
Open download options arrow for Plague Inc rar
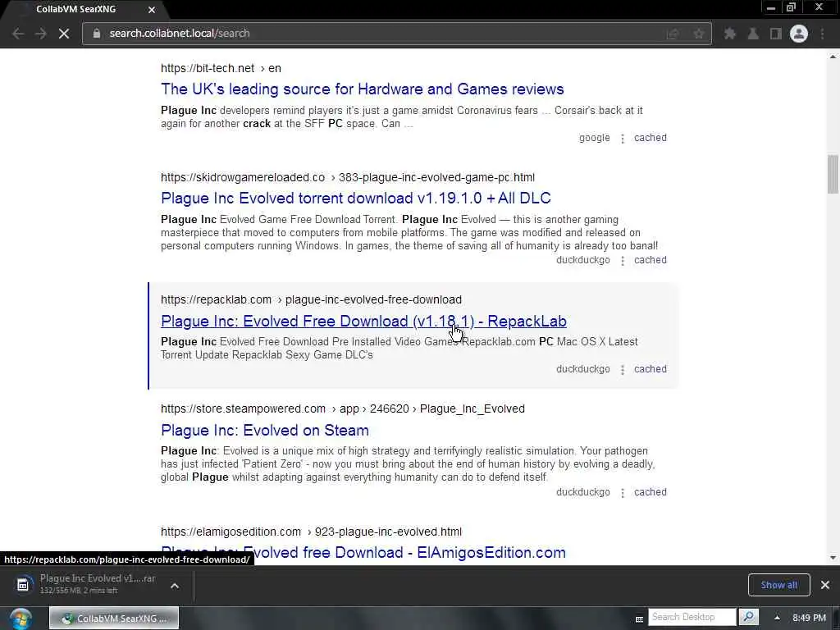[x=175, y=586]
